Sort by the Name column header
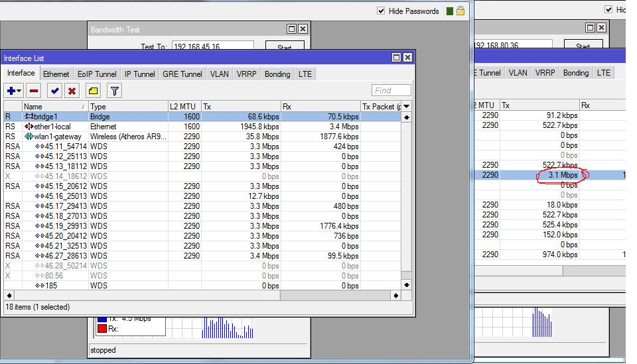637x364 pixels. [54, 107]
